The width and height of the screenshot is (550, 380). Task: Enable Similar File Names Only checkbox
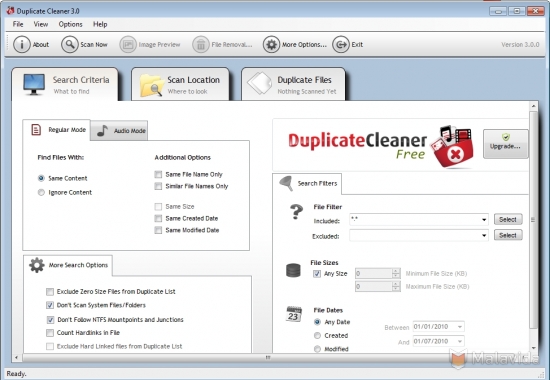(x=158, y=186)
